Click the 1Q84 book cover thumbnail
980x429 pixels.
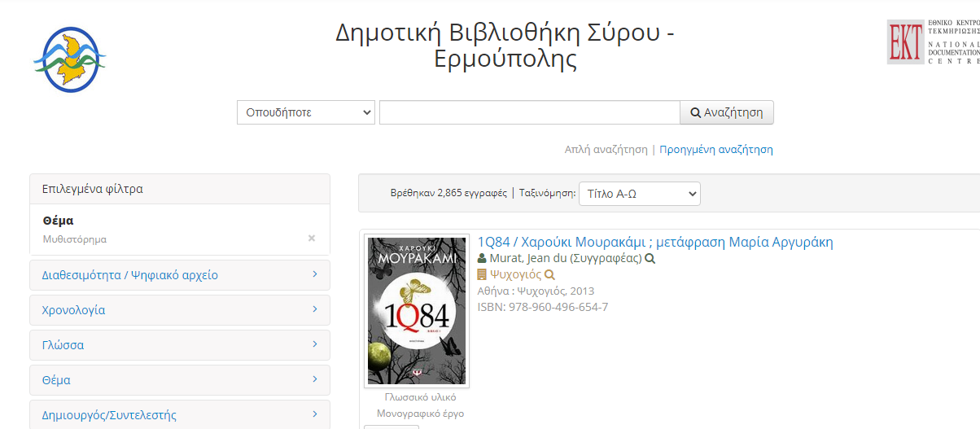(417, 310)
